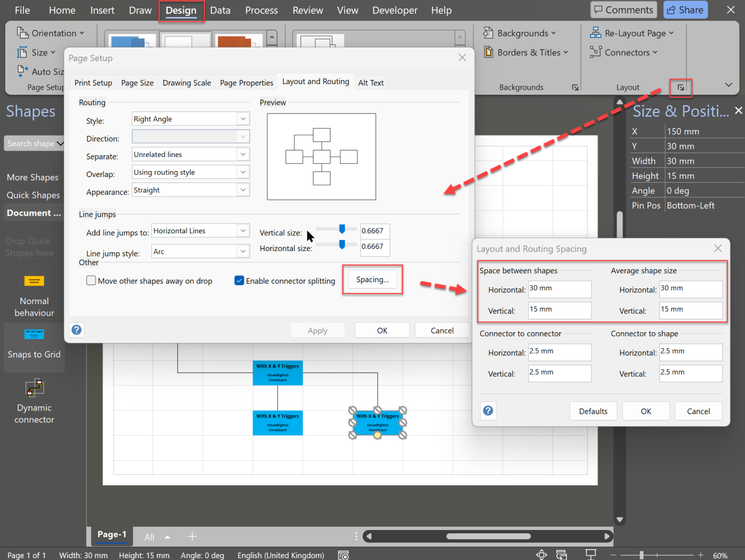Screen dimensions: 745x560
Task: Click the Horizontal size value input field
Action: tap(374, 248)
